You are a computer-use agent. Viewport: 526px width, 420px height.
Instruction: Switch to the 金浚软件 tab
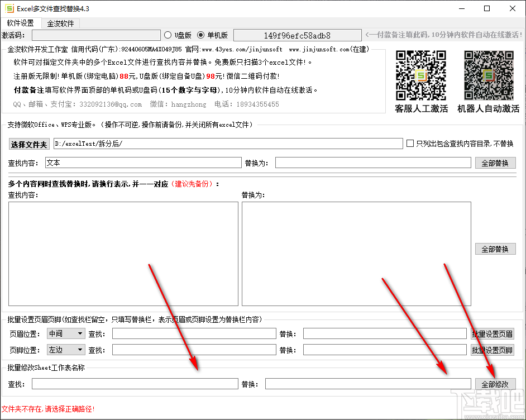[61, 23]
